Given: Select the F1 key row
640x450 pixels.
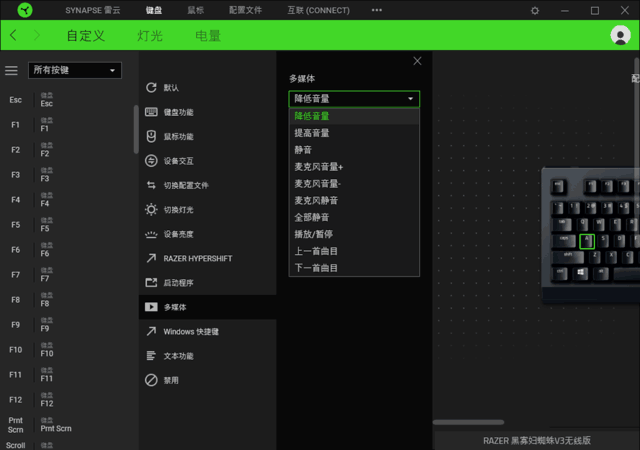Looking at the screenshot, I should tap(67, 125).
